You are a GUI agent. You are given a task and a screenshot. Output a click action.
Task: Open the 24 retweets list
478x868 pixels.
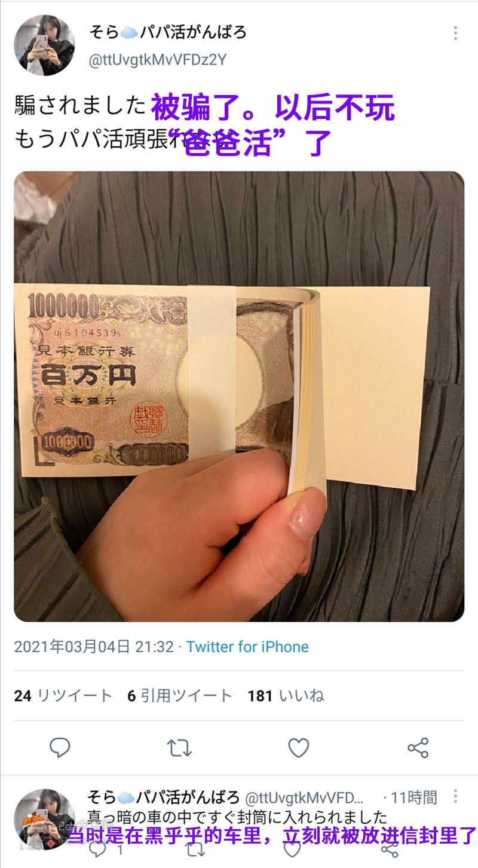coord(63,696)
